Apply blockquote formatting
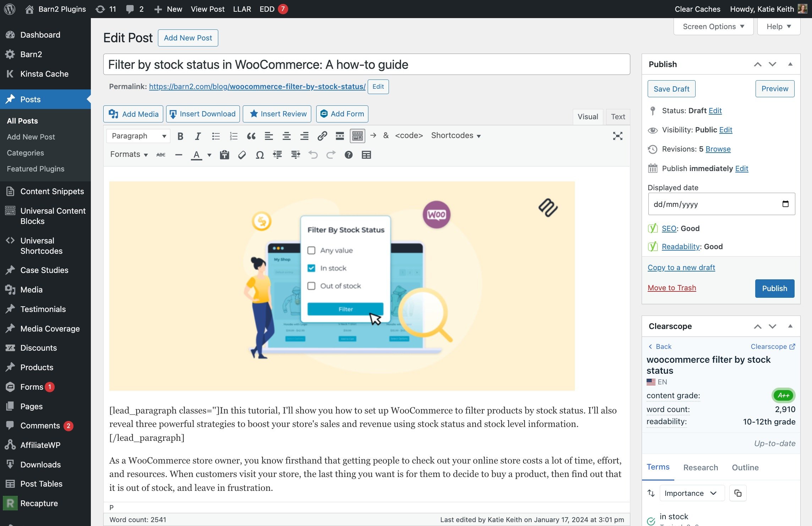This screenshot has width=812, height=526. pos(251,136)
